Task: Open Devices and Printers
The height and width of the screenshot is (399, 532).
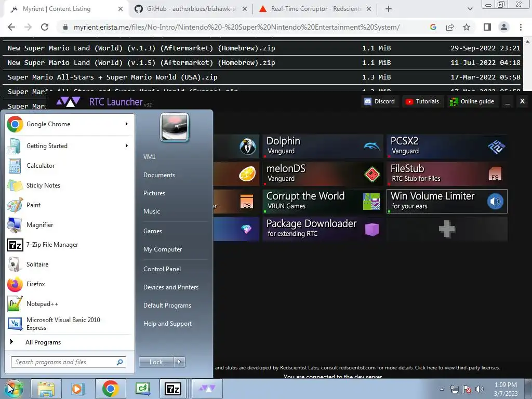Action: coord(170,287)
